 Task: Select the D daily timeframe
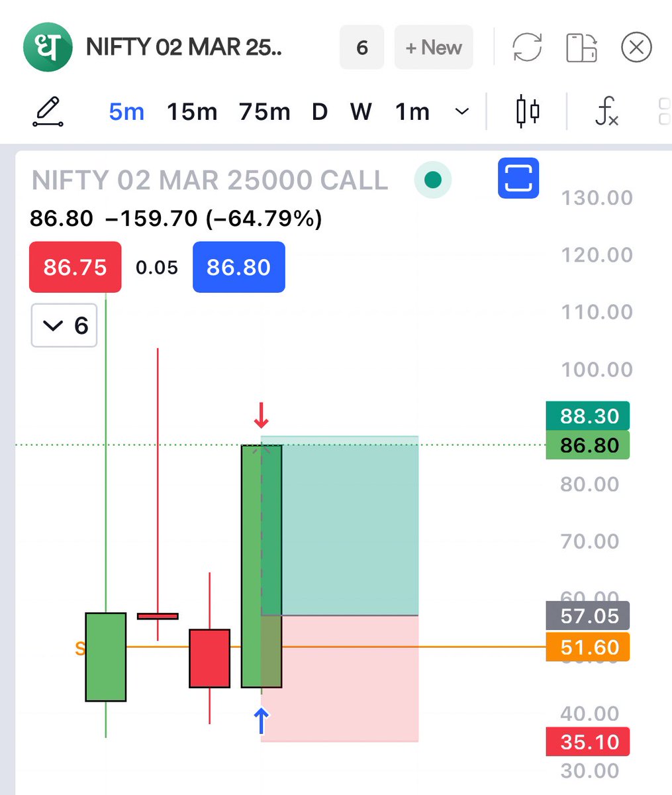320,112
